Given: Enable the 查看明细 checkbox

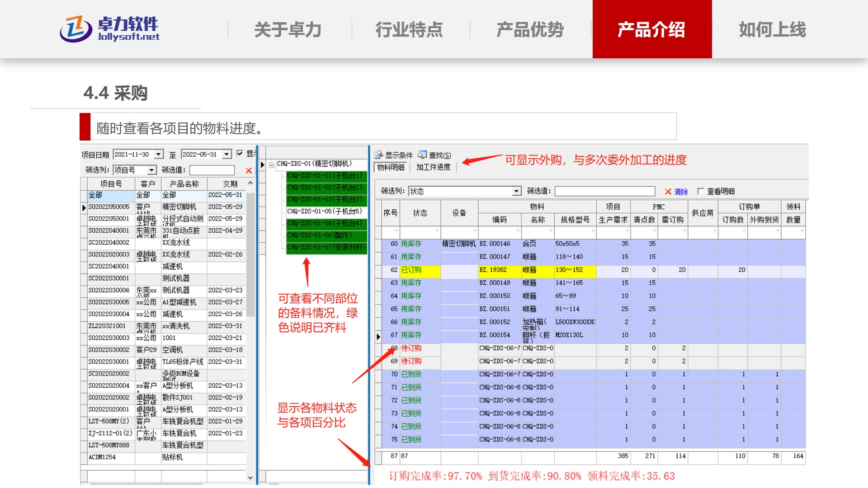Looking at the screenshot, I should pyautogui.click(x=701, y=191).
